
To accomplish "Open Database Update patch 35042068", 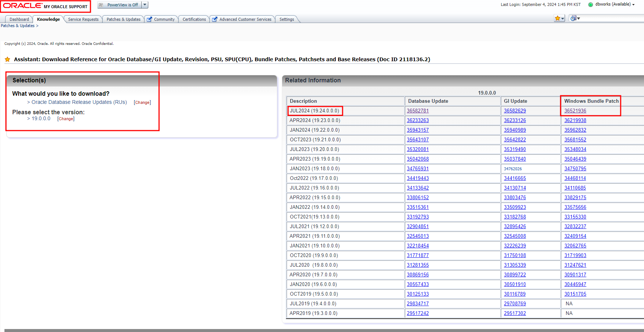I will click(417, 159).
